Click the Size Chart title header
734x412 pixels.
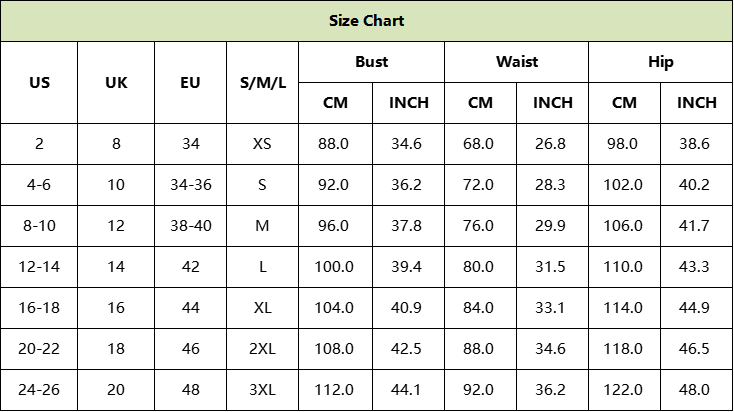pyautogui.click(x=367, y=21)
